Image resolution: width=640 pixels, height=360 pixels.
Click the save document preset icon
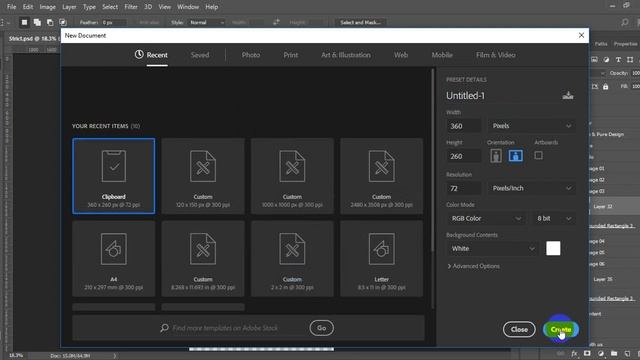tap(568, 96)
